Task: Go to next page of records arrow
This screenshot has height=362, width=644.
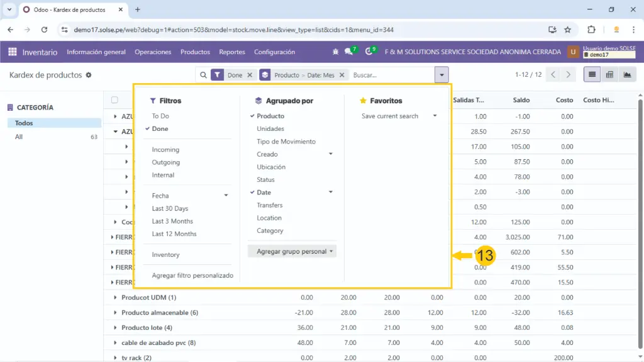Action: (569, 75)
